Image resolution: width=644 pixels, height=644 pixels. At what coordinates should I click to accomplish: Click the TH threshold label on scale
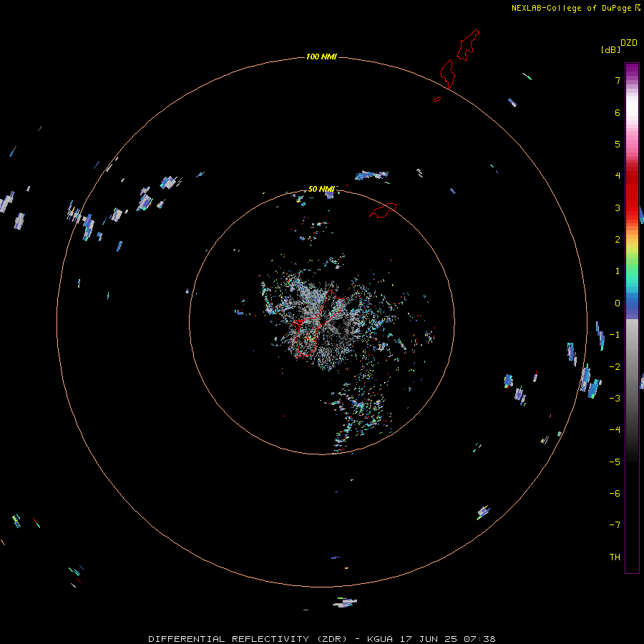[615, 557]
